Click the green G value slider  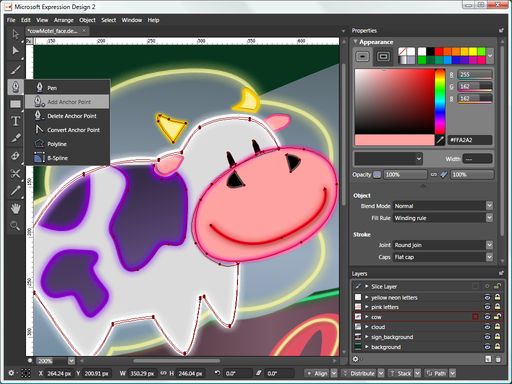click(475, 86)
